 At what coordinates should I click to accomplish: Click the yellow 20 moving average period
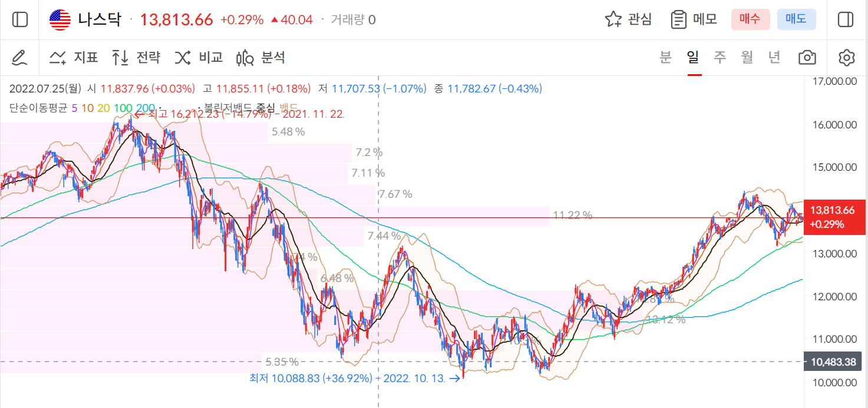(x=103, y=108)
